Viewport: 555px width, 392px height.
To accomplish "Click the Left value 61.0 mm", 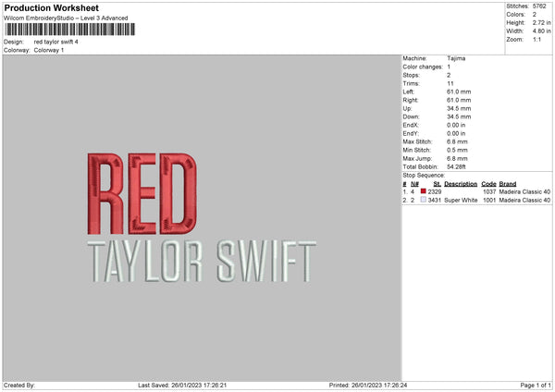I will (x=459, y=92).
